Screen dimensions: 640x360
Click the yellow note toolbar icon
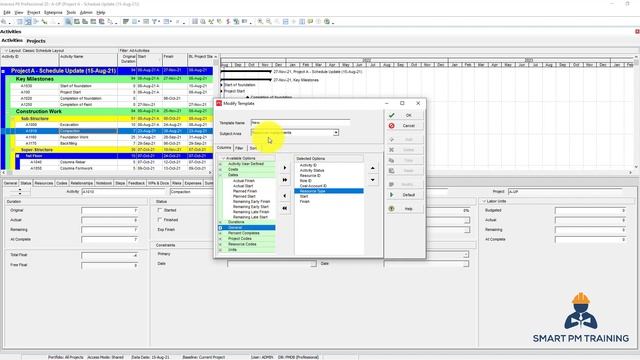310,22
